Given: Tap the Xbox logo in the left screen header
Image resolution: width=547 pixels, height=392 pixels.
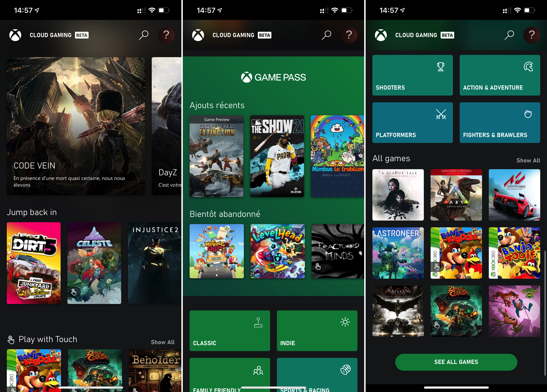Looking at the screenshot, I should coord(15,35).
